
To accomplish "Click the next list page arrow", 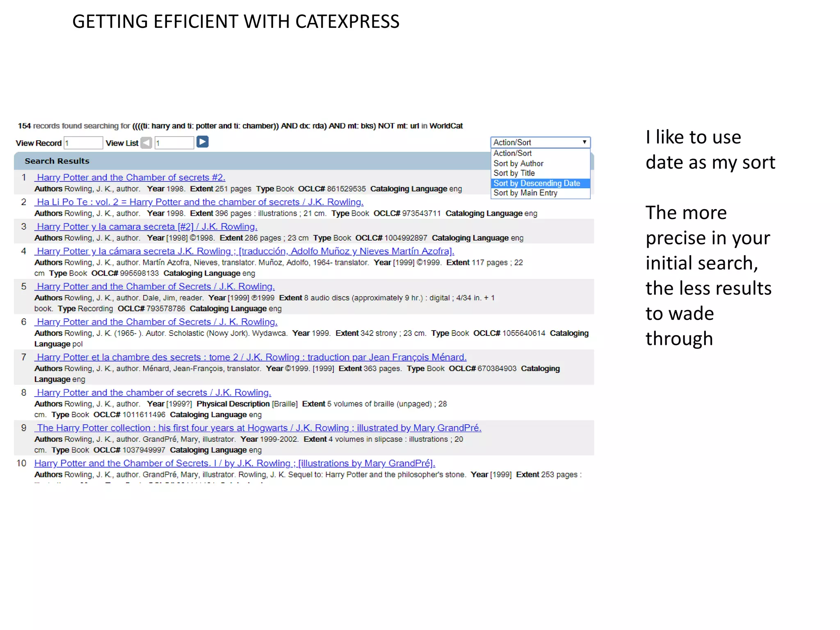I will point(203,142).
